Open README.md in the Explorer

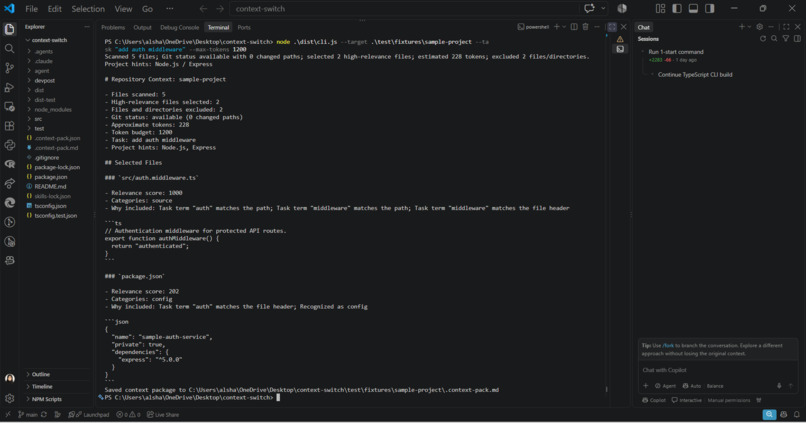(x=50, y=187)
